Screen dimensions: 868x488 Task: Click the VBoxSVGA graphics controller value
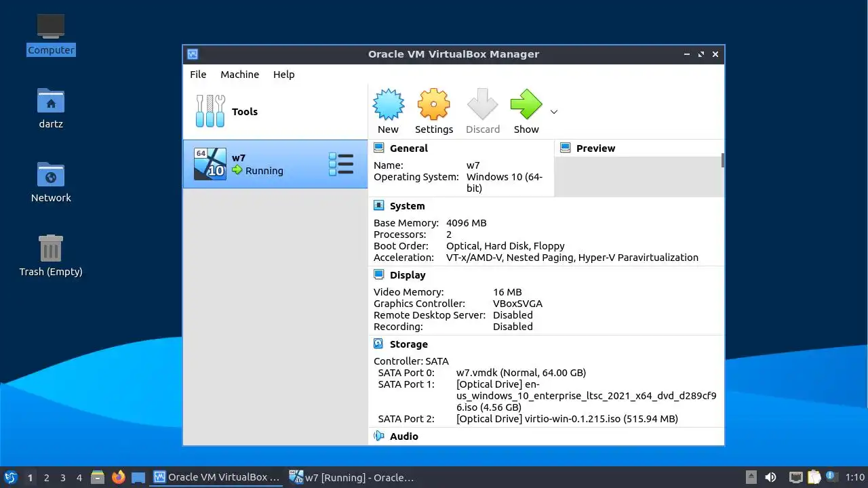(517, 304)
